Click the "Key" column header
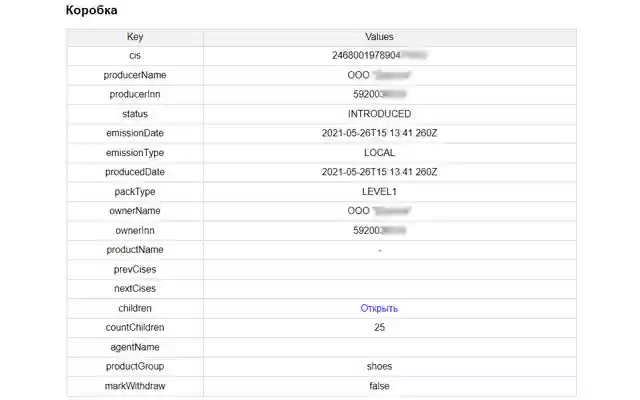This screenshot has height=400, width=640. pyautogui.click(x=135, y=37)
